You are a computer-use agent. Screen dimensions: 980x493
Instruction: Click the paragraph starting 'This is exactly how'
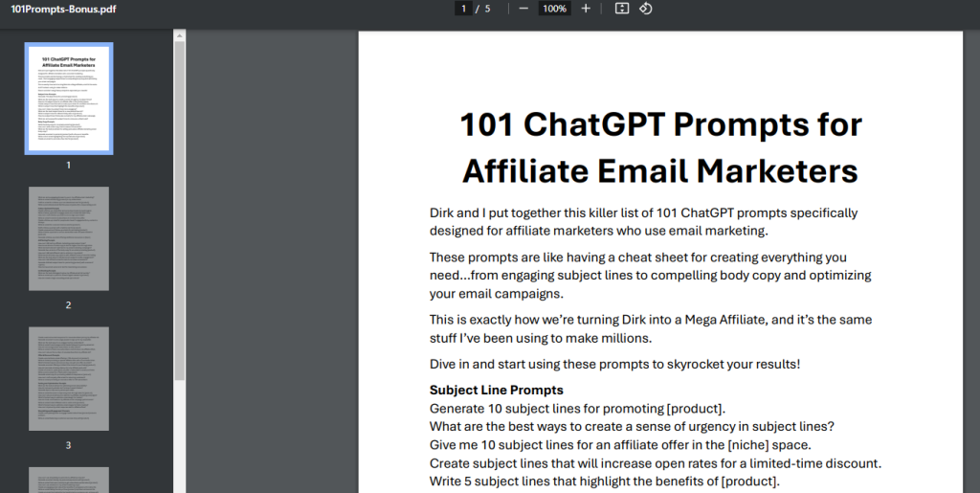[651, 328]
